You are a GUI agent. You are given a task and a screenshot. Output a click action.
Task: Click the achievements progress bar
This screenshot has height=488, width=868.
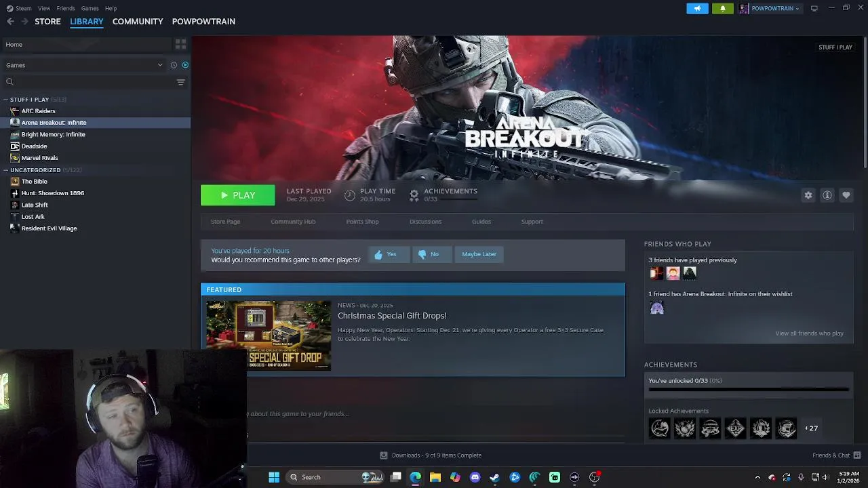coord(749,390)
